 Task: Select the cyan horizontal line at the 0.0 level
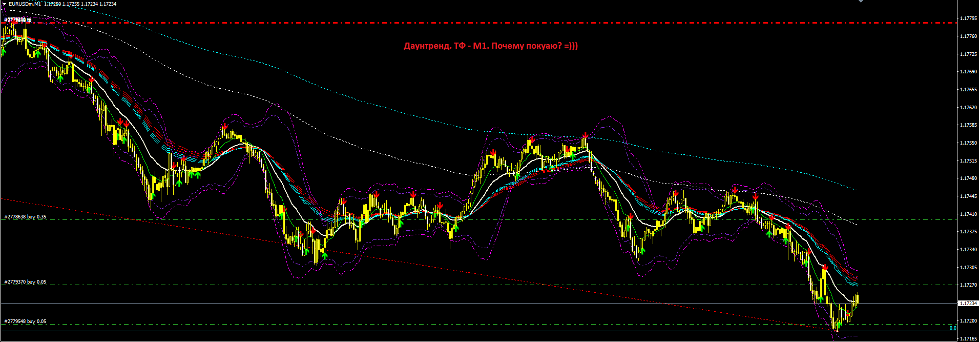coord(479,331)
